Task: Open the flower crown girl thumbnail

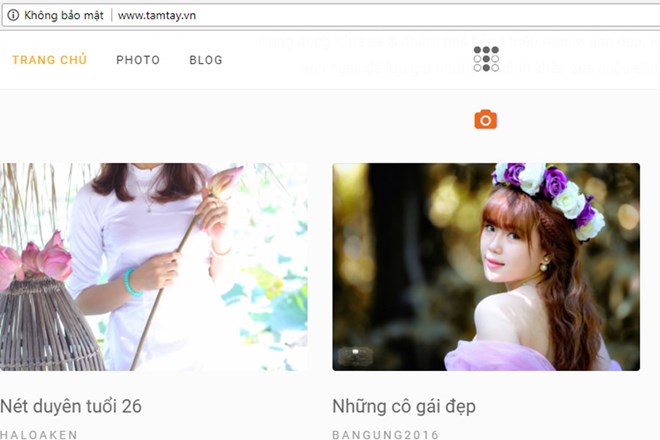Action: pos(486,266)
